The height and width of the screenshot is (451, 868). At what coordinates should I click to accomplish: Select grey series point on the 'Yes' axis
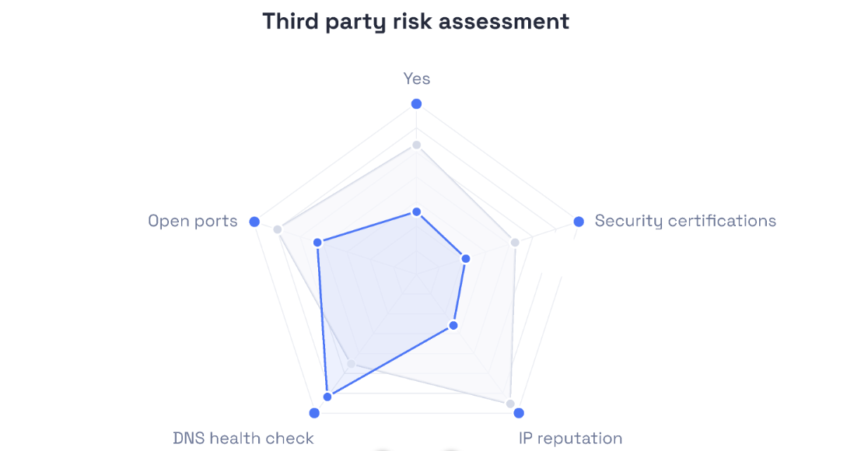[x=416, y=145]
